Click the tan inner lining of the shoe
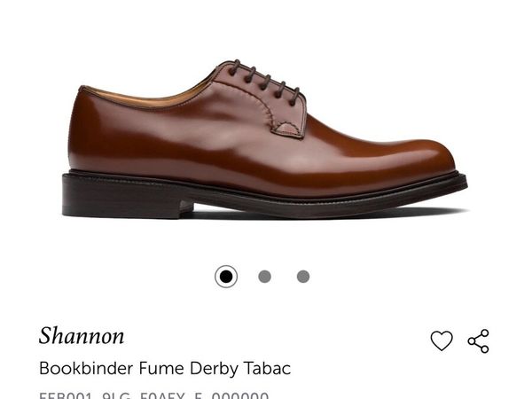 point(146,98)
